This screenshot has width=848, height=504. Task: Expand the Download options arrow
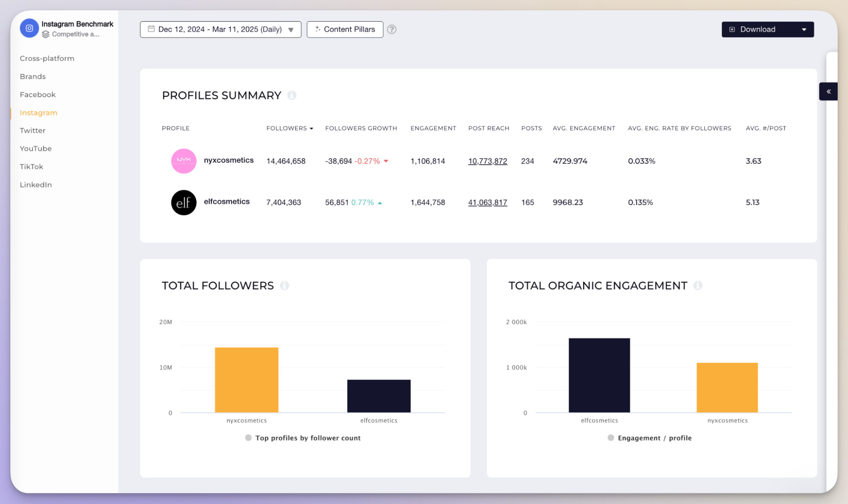click(804, 29)
